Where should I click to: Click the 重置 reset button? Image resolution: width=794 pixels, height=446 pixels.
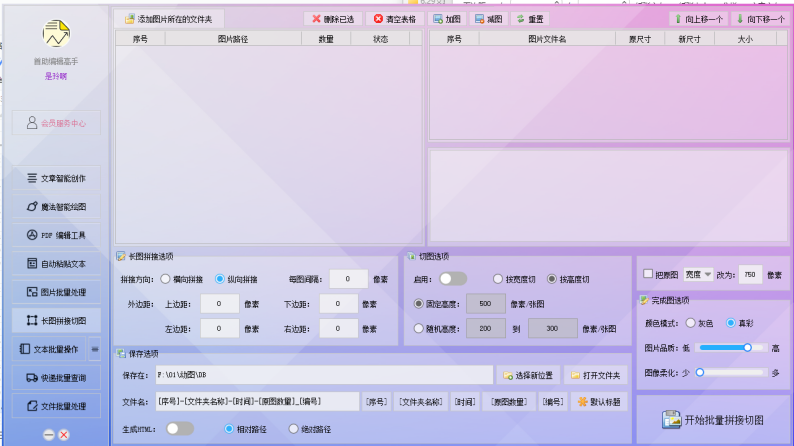[530, 19]
